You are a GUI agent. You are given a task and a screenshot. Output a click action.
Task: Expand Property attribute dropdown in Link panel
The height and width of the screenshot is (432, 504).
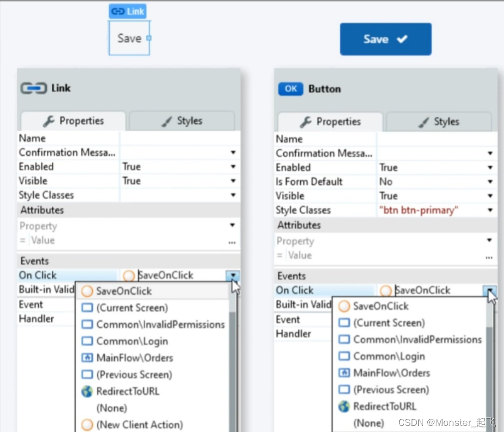232,225
